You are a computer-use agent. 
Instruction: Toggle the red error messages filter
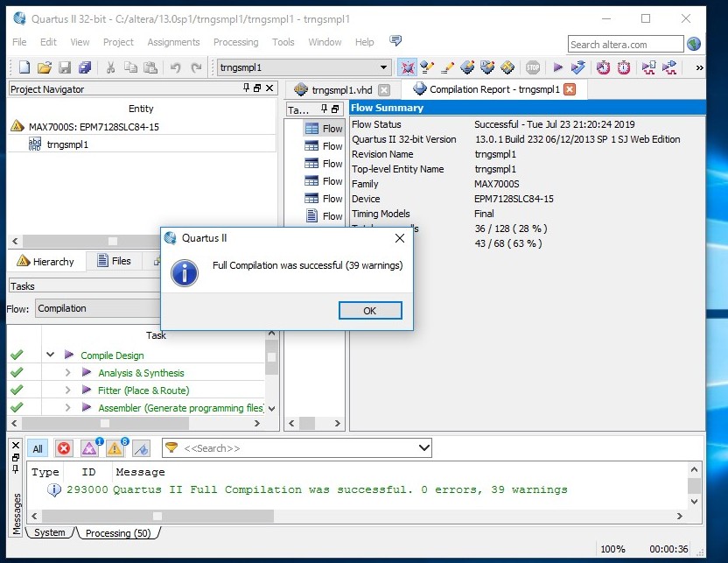(64, 448)
